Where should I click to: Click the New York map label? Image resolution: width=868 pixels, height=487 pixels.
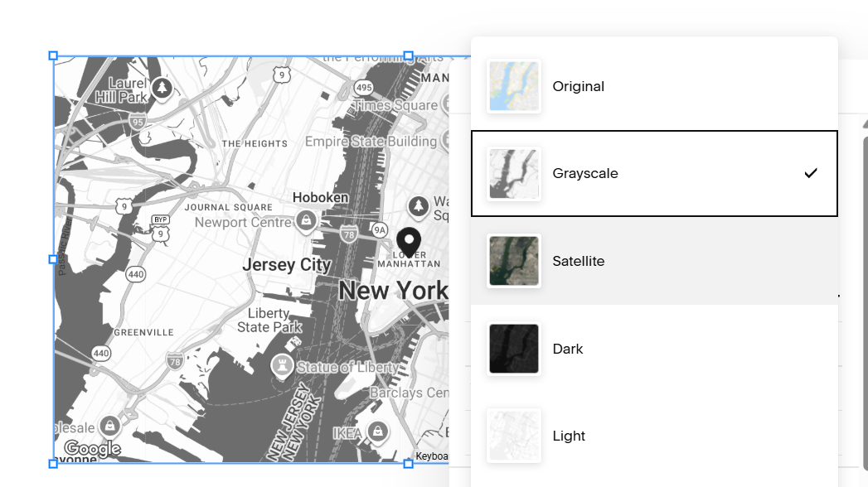pyautogui.click(x=394, y=291)
